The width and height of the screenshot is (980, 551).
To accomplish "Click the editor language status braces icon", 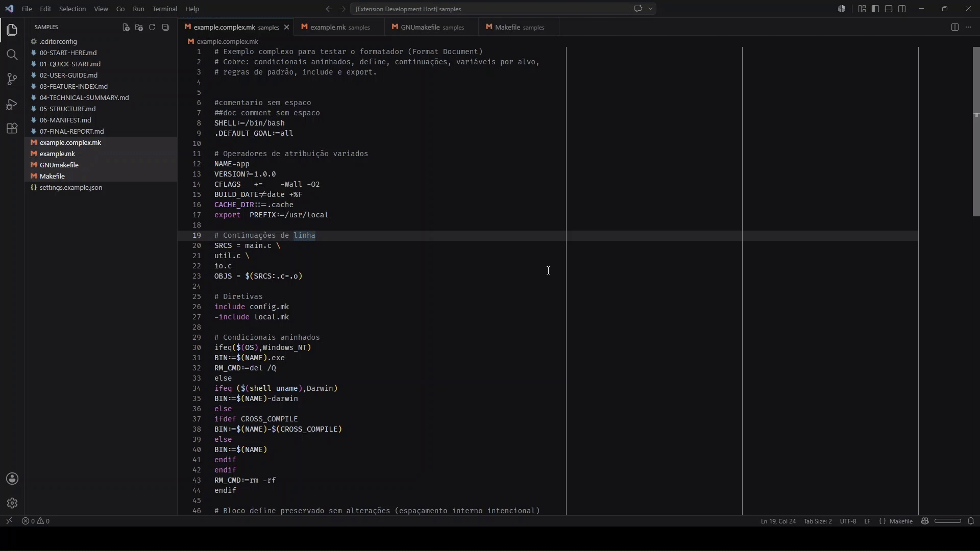I will [882, 521].
